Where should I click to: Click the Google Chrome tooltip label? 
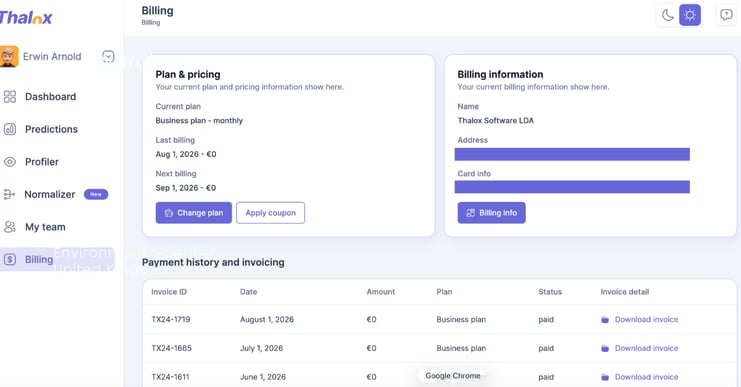click(453, 376)
